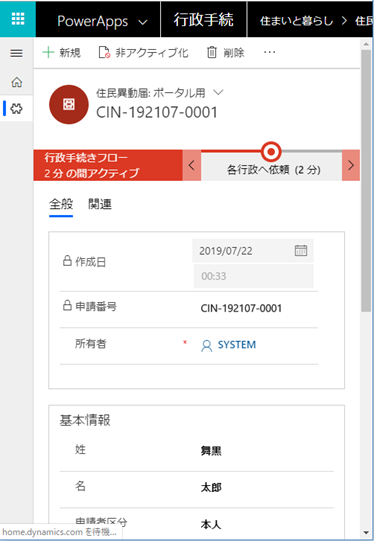Toggle the hamburger site map menu

click(16, 53)
